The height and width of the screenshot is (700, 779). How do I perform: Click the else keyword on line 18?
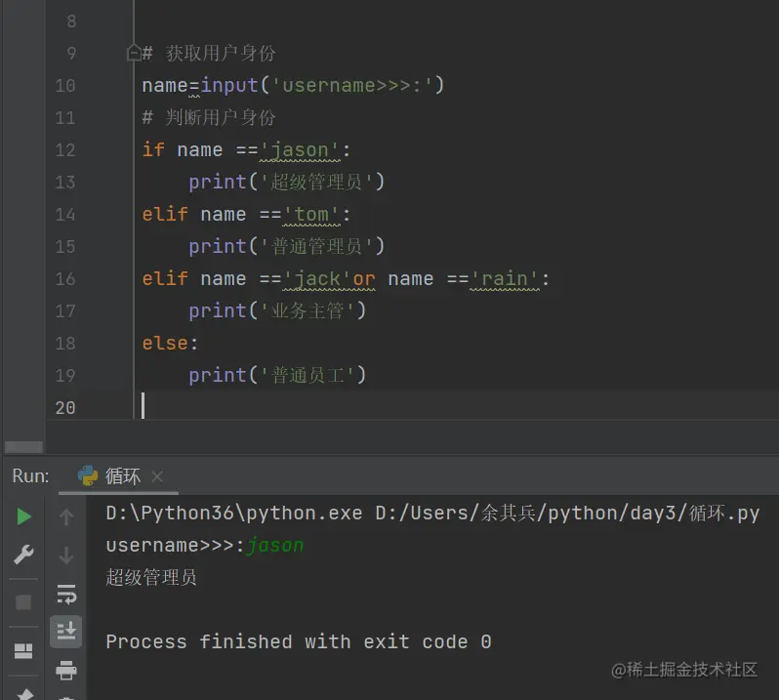point(165,344)
